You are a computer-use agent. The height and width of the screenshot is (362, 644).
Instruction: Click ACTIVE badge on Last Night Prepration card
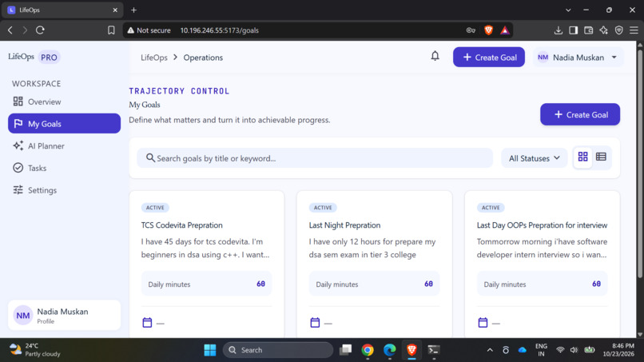323,208
